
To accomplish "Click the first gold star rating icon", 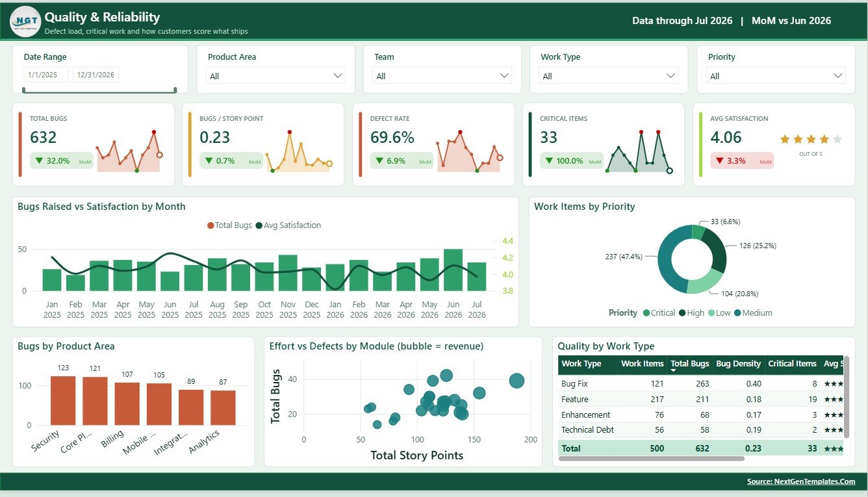I will [x=784, y=139].
